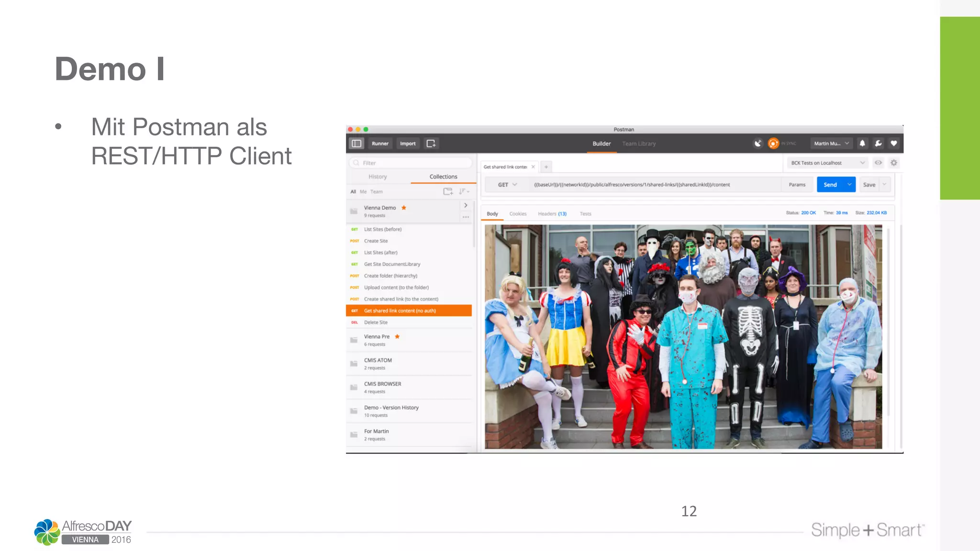Select Get shared link content (no auth) request
980x551 pixels.
tap(409, 311)
